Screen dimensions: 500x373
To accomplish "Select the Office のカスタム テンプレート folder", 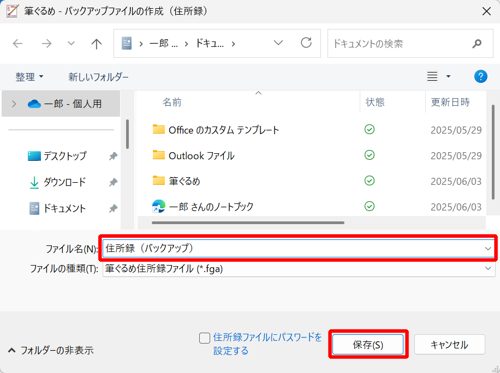I will point(215,130).
